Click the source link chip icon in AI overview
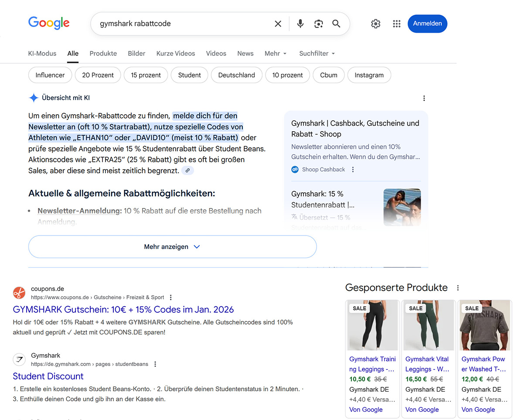Viewport: 515px width, 420px height. pyautogui.click(x=188, y=171)
